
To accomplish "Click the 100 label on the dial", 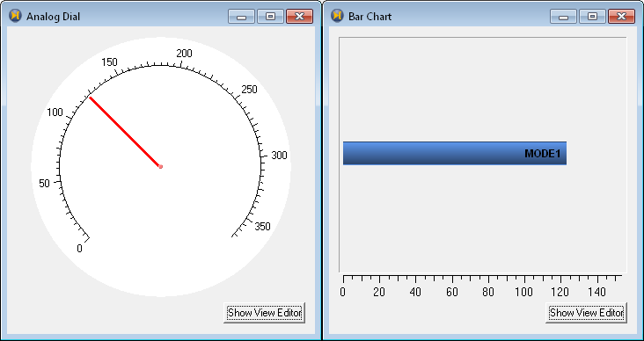I will click(x=55, y=112).
